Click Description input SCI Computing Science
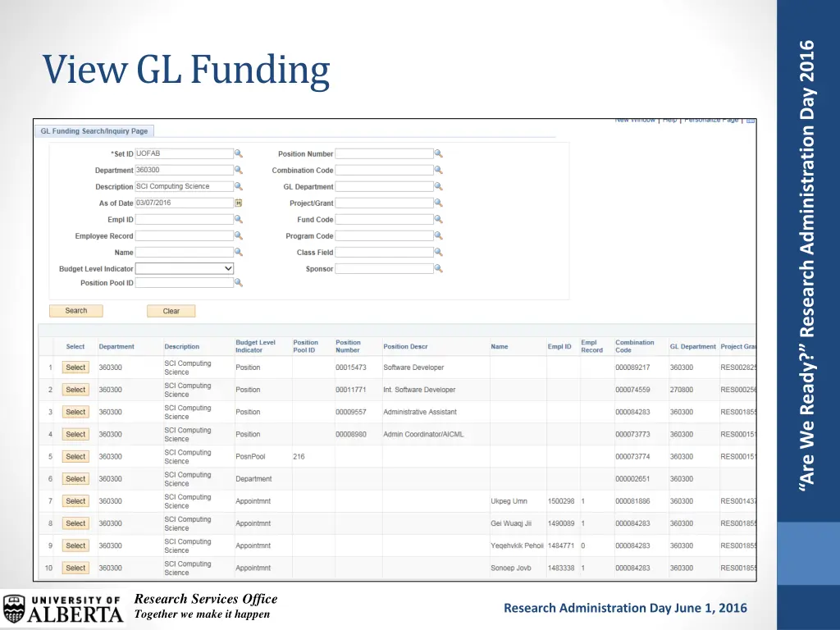840x630 pixels. coord(185,186)
